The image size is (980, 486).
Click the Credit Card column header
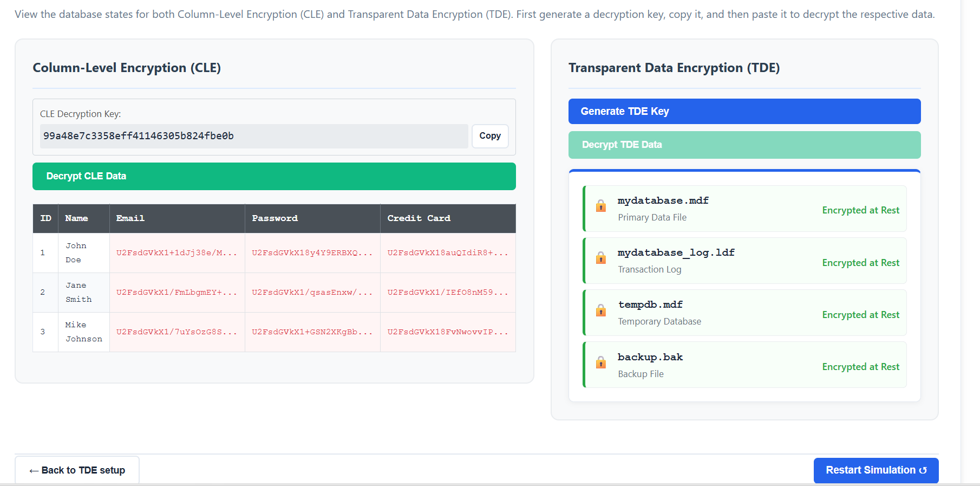419,218
